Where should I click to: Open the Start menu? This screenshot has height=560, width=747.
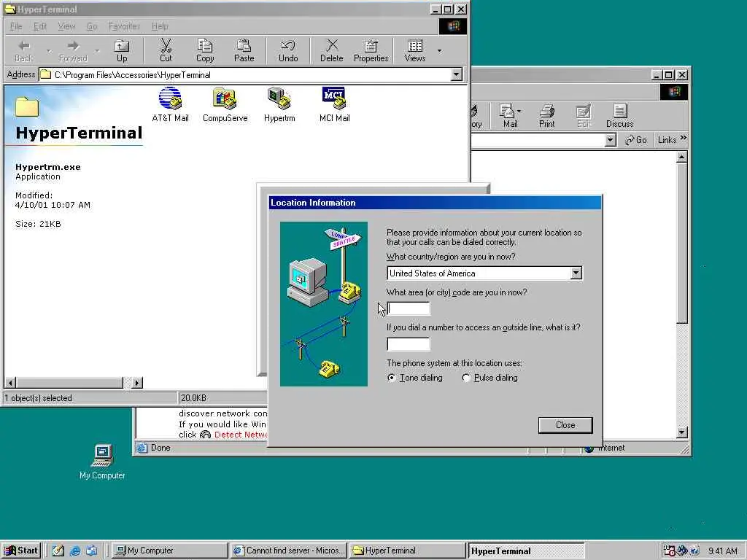pyautogui.click(x=21, y=551)
